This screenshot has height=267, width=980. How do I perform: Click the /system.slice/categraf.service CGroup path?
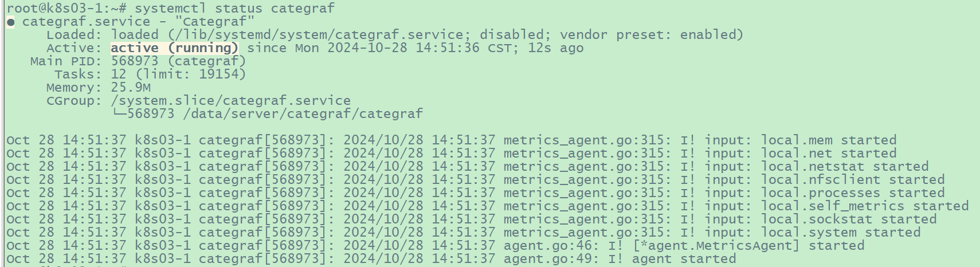pyautogui.click(x=230, y=101)
